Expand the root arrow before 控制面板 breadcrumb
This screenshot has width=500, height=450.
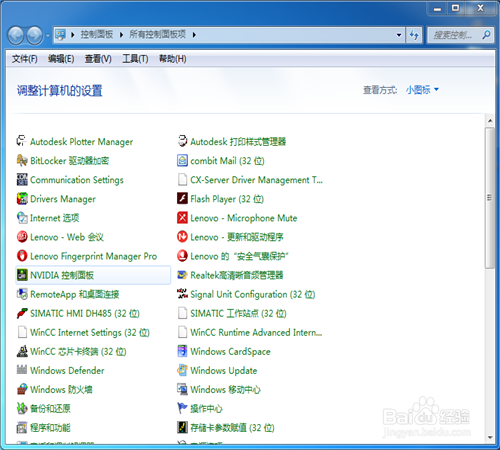(x=72, y=35)
